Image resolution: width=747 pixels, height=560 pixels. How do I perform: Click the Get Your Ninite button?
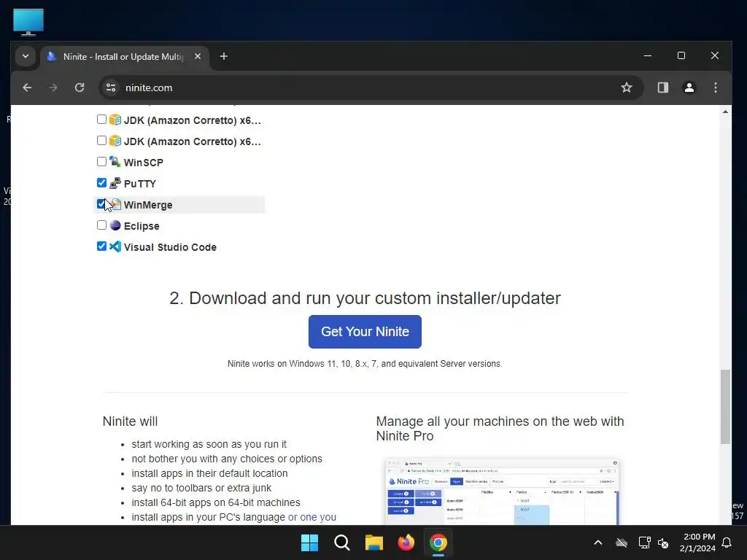[365, 332]
